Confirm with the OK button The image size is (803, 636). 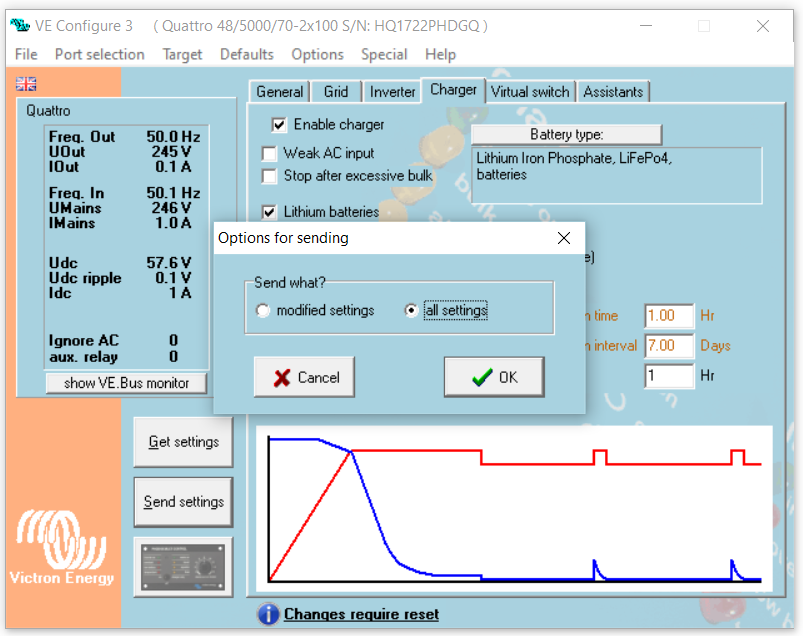coord(494,377)
